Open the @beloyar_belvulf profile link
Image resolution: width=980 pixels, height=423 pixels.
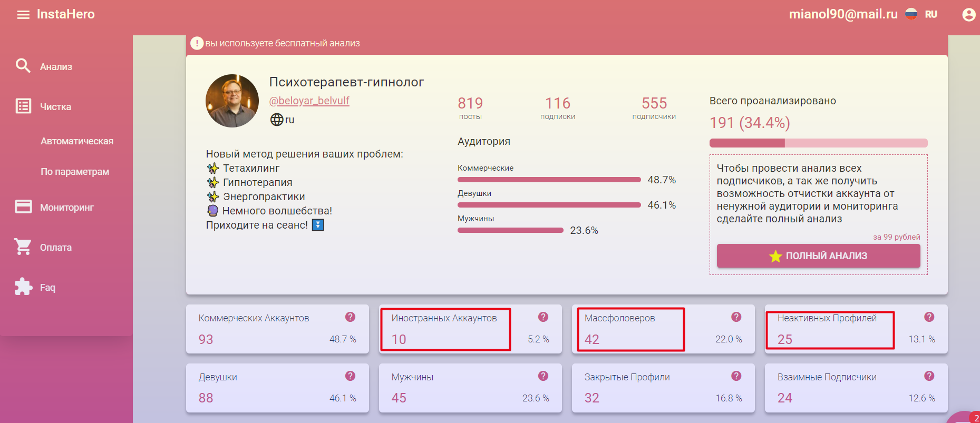tap(309, 101)
